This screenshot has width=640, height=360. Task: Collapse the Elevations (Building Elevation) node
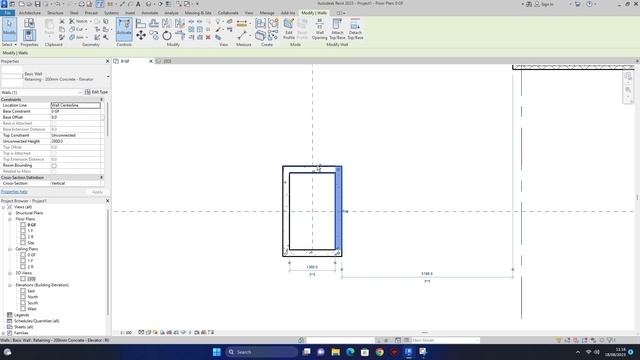[x=10, y=285]
